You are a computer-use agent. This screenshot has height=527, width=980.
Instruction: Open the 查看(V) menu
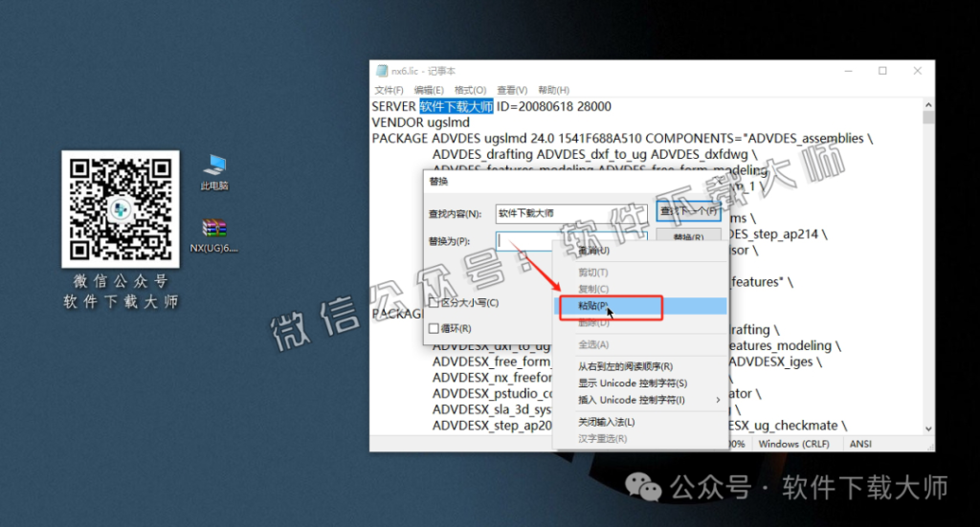click(512, 90)
